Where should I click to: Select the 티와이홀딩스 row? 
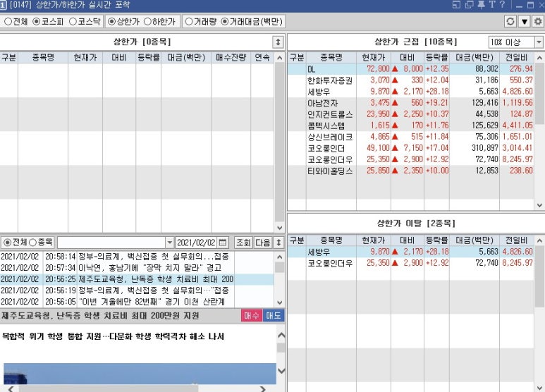[411, 171]
